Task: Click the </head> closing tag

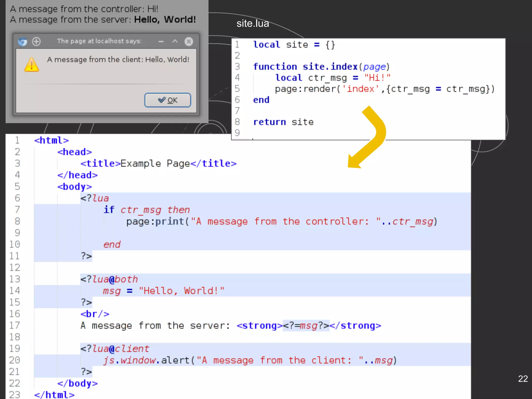Action: (77, 175)
